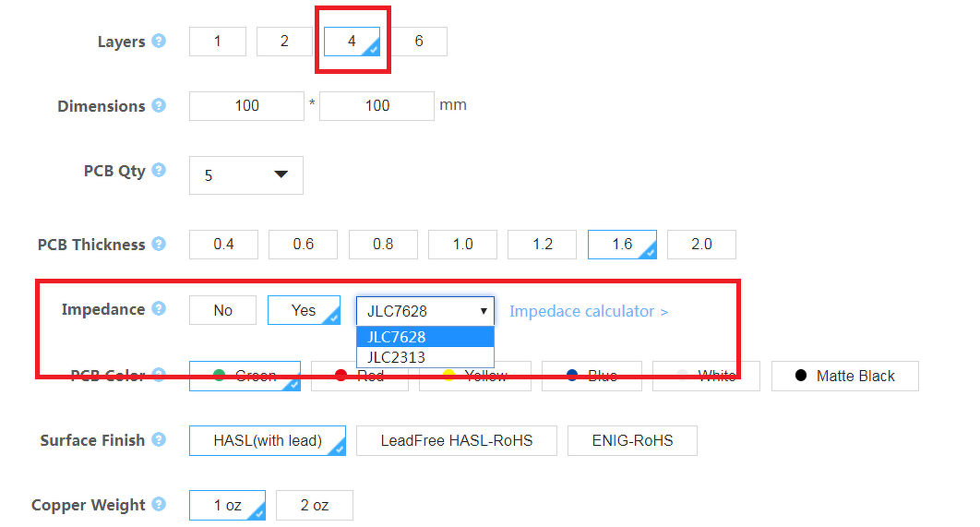Image resolution: width=980 pixels, height=527 pixels.
Task: Click the Dimensions help question icon
Action: click(159, 106)
